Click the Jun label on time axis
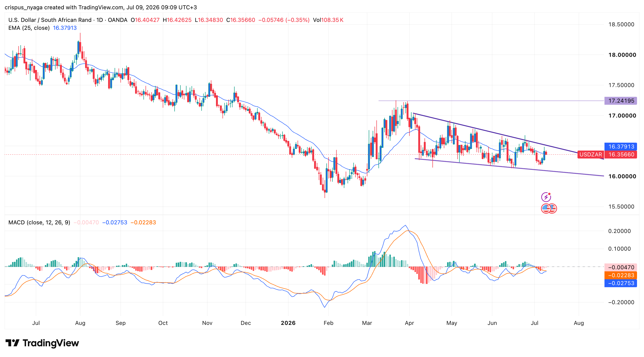This screenshot has width=644, height=357. click(492, 323)
